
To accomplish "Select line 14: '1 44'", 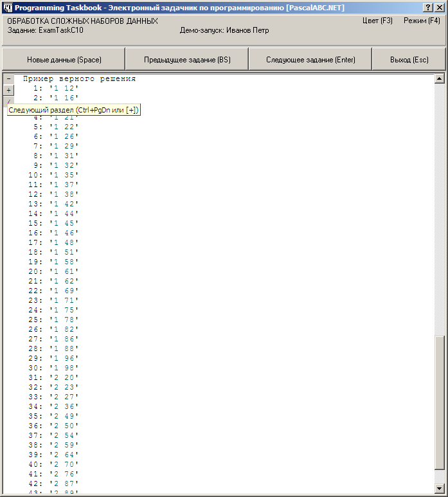I will (x=53, y=213).
